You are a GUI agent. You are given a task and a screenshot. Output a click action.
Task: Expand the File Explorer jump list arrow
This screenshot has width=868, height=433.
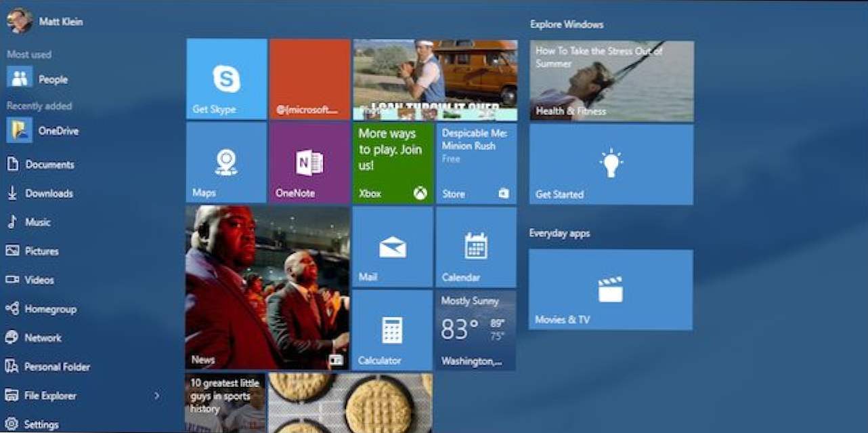(157, 396)
